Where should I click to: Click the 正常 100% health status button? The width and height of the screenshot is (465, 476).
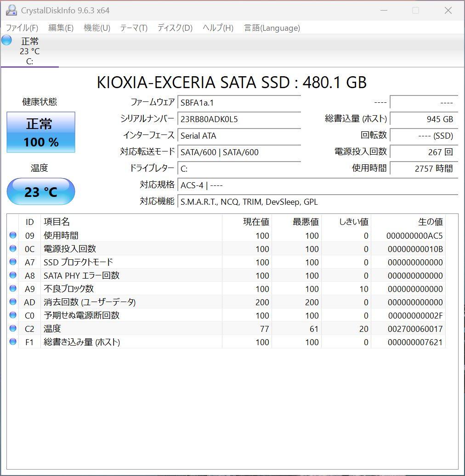pyautogui.click(x=40, y=132)
